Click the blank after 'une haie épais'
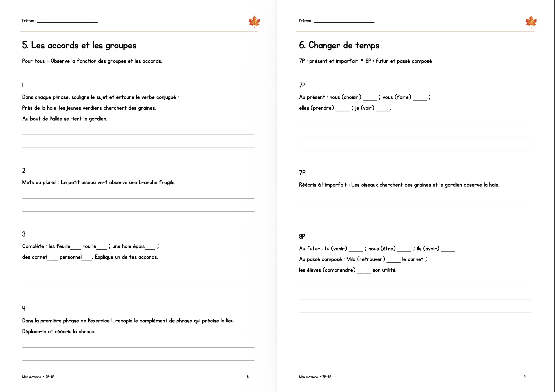Viewport: 555px width, 392px height. coord(150,249)
